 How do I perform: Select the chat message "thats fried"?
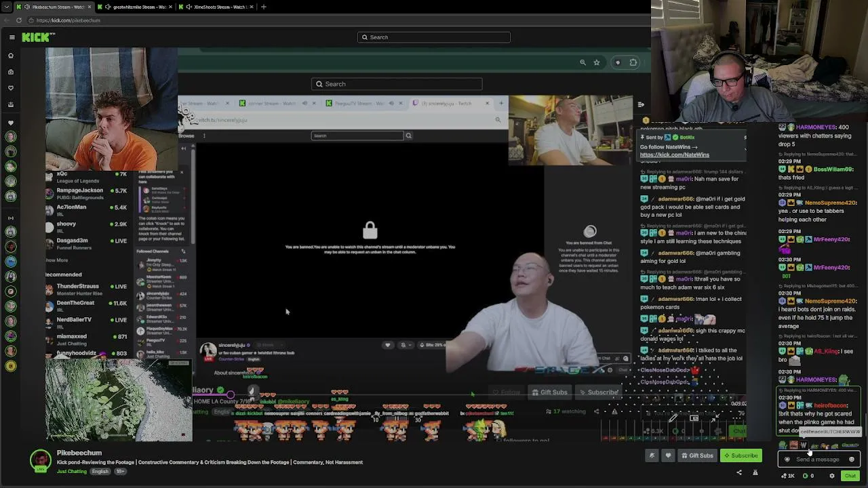[791, 178]
